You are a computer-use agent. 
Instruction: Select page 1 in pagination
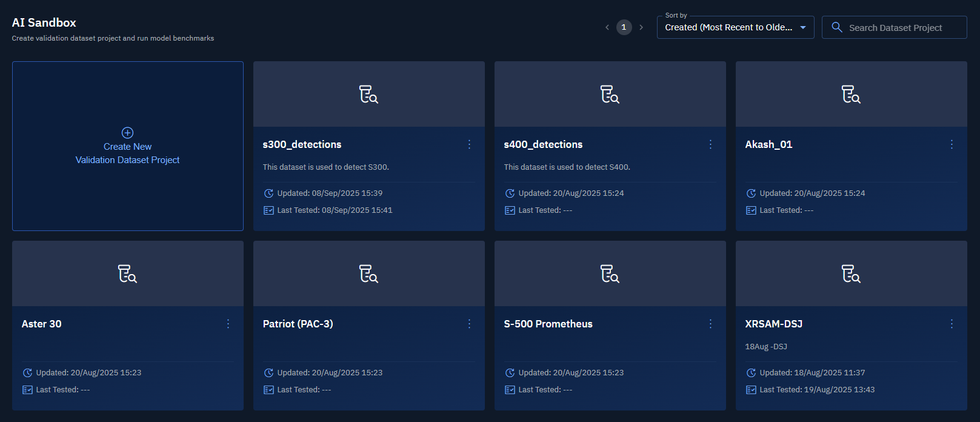[624, 27]
